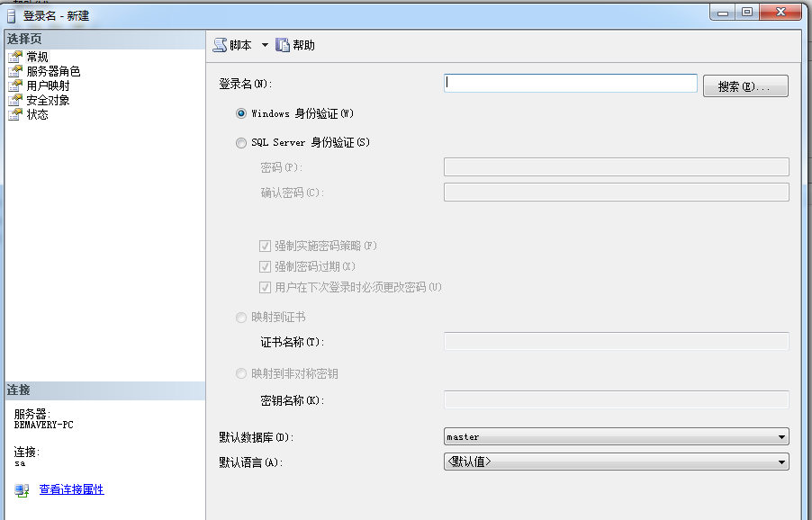Click the 确认密码 input field

[617, 192]
